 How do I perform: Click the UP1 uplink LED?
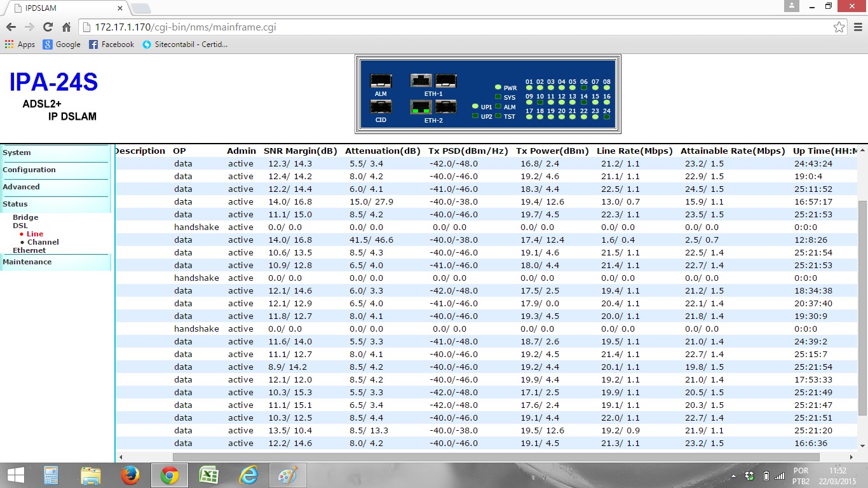click(475, 107)
